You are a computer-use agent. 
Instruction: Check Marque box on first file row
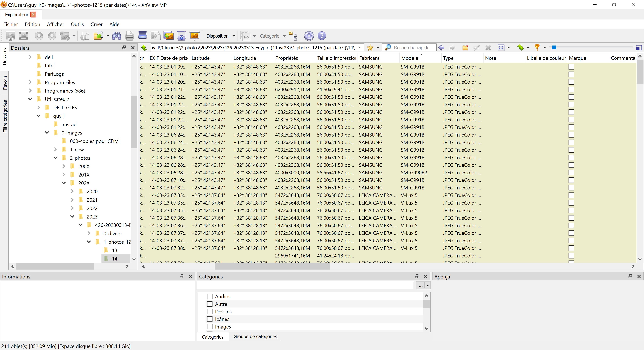571,67
